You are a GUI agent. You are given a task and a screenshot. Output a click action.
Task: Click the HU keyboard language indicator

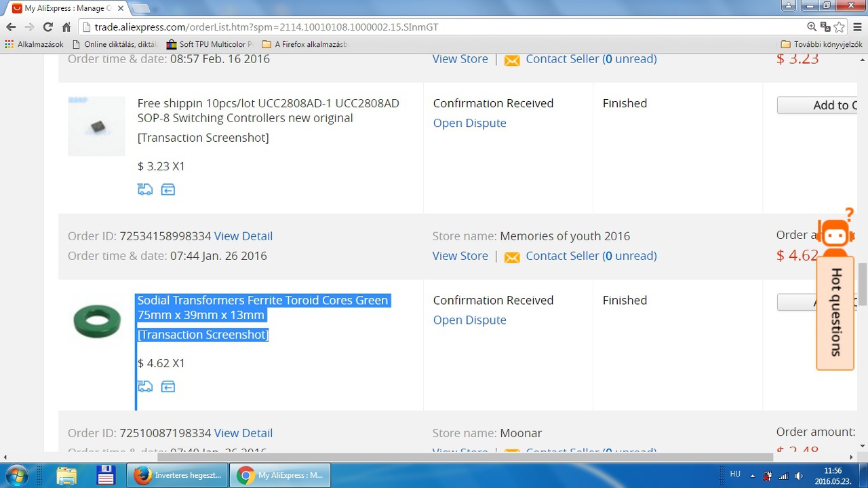tap(735, 474)
